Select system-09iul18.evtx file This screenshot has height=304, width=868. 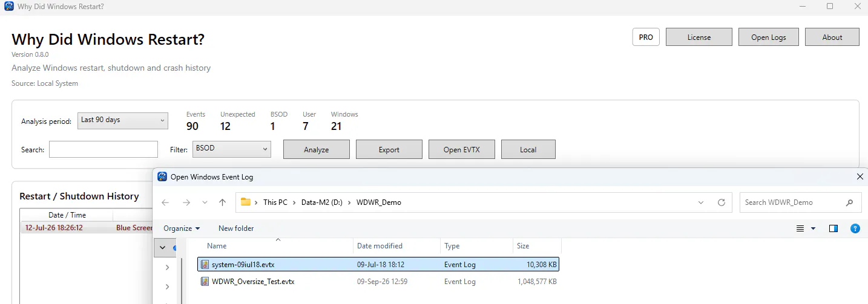378,264
